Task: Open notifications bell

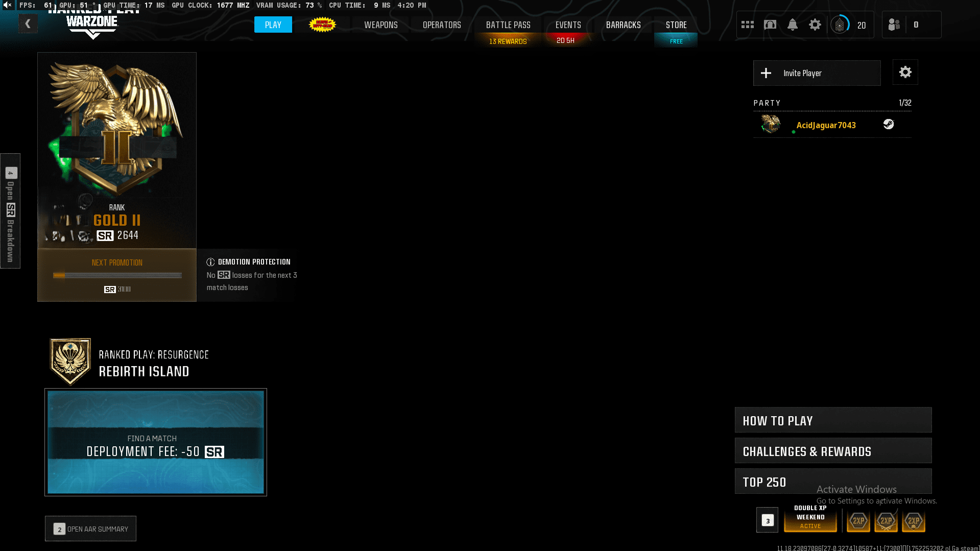Action: click(x=793, y=25)
